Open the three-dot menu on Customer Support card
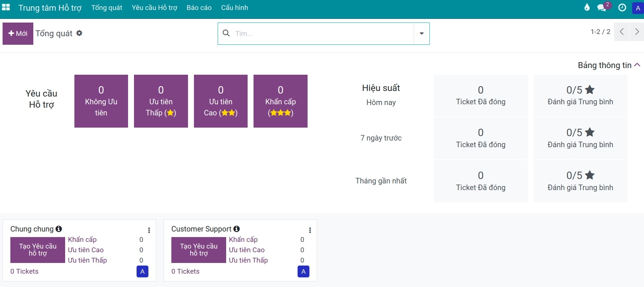The width and height of the screenshot is (644, 287). (x=310, y=230)
